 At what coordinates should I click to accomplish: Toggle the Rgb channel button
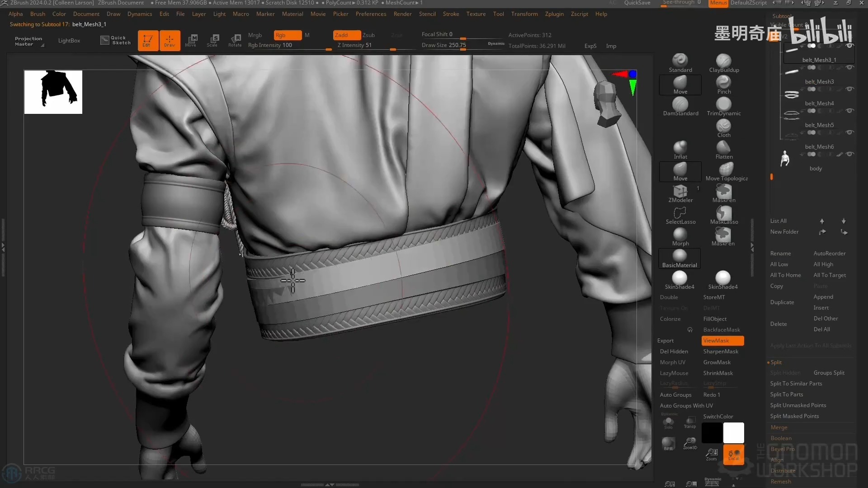coord(288,35)
